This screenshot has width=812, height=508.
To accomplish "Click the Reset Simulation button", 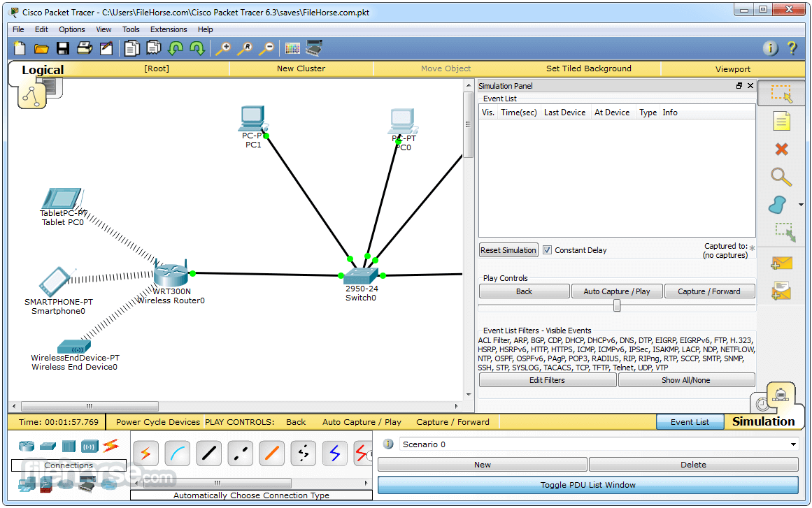I will (x=508, y=250).
